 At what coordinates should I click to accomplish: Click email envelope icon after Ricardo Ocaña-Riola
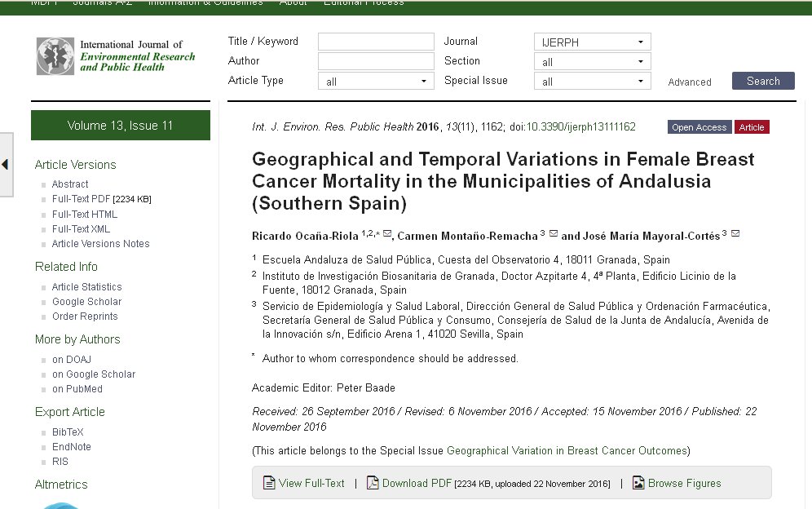[x=387, y=234]
